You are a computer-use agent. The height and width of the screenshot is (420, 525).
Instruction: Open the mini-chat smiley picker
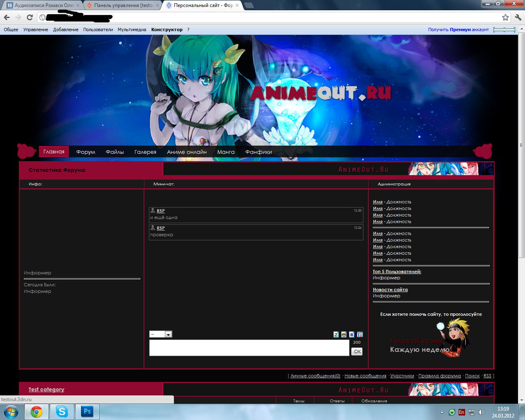click(344, 335)
